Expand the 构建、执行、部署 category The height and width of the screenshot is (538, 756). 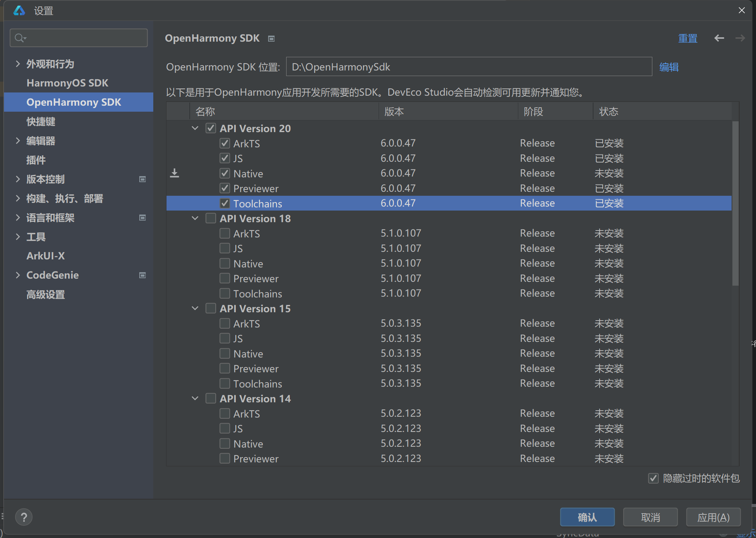18,198
